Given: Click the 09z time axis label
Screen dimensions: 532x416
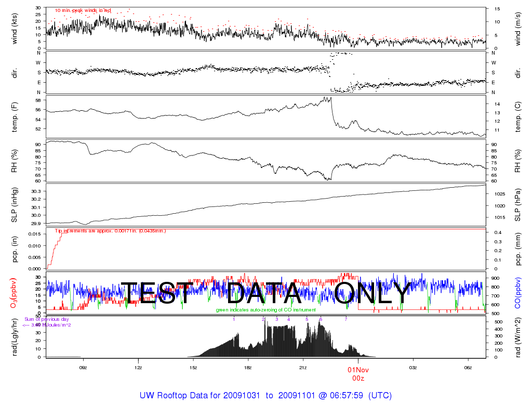Looking at the screenshot, I should click(x=83, y=368).
